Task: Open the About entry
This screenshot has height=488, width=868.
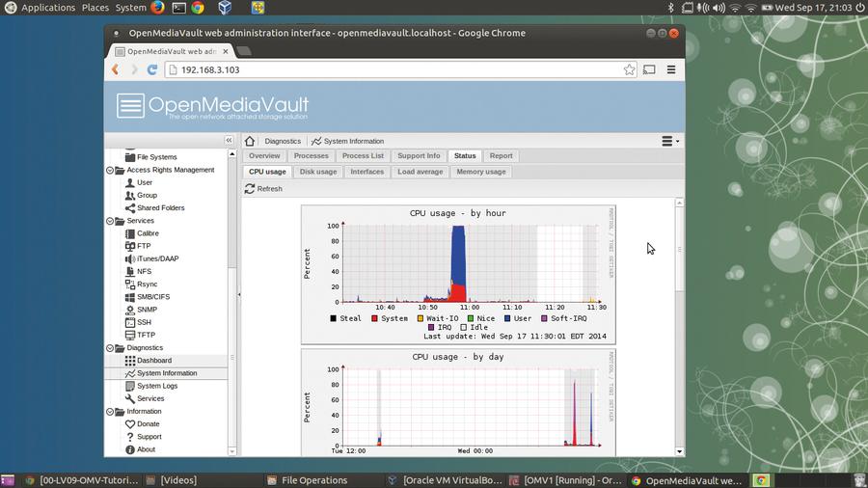Action: tap(140, 449)
